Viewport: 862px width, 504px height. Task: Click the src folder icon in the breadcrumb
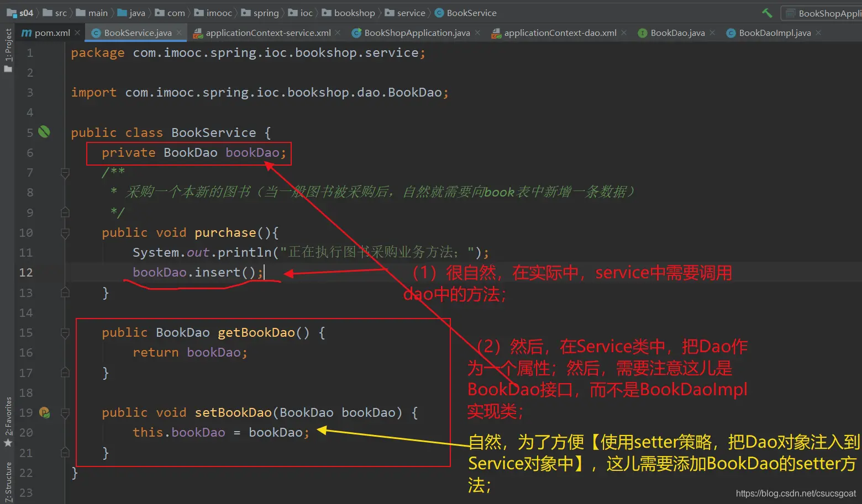(48, 13)
